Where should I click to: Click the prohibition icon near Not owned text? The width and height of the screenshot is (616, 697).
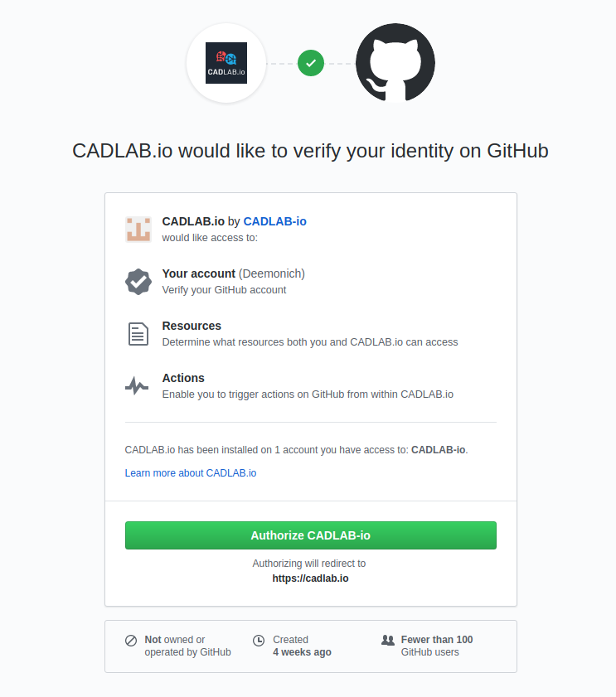131,640
